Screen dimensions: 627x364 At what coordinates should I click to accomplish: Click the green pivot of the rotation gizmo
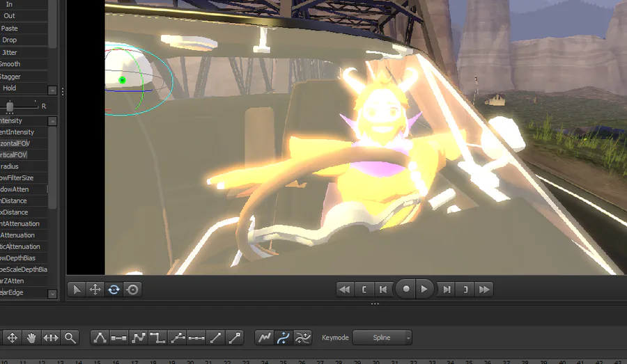[123, 80]
